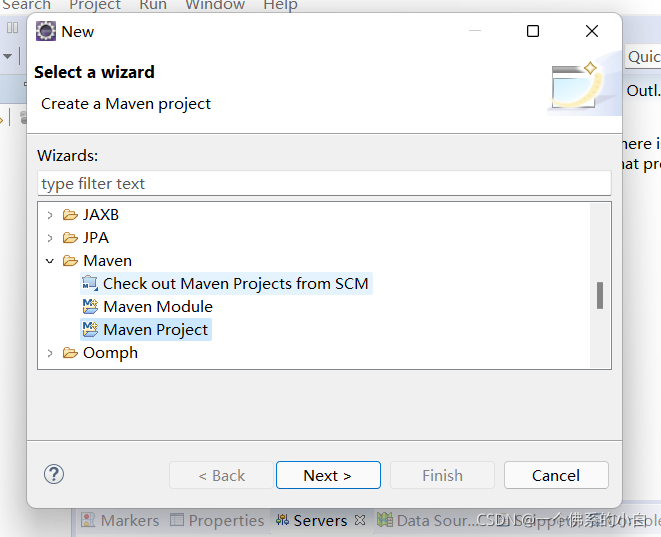
Task: Maximize the New wizard dialog
Action: click(533, 31)
